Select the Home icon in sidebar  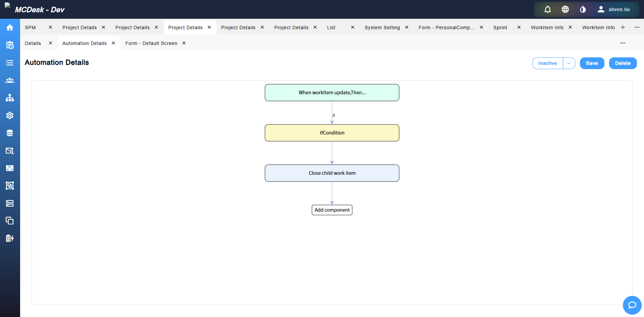(x=10, y=27)
